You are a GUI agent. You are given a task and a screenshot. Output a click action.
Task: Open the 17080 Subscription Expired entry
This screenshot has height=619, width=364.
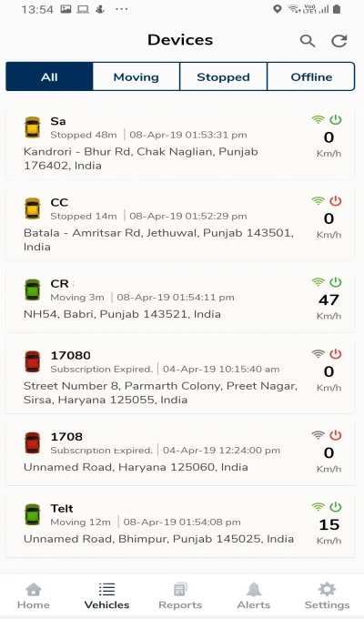[x=180, y=377]
